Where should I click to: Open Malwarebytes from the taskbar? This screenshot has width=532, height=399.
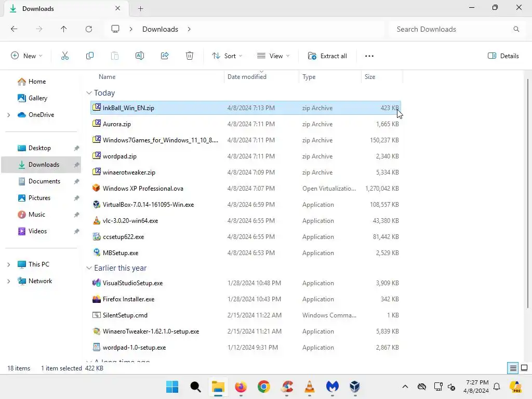click(332, 387)
